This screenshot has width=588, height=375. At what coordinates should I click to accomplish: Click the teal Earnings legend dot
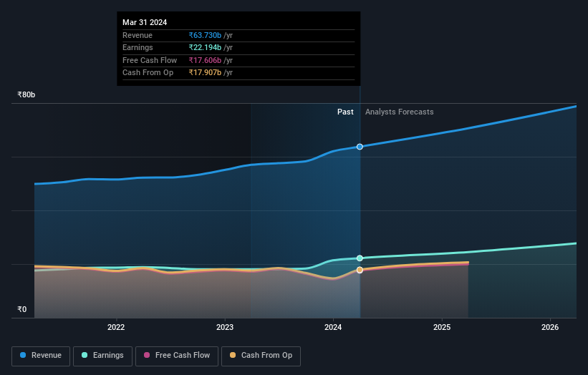[x=85, y=355]
